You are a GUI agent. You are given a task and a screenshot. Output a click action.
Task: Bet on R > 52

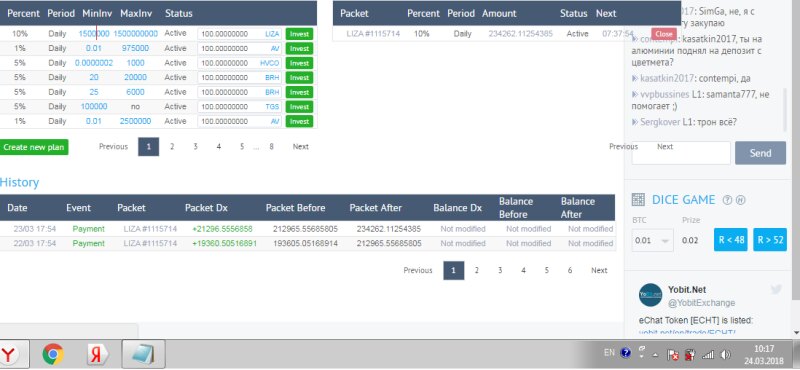coord(770,240)
